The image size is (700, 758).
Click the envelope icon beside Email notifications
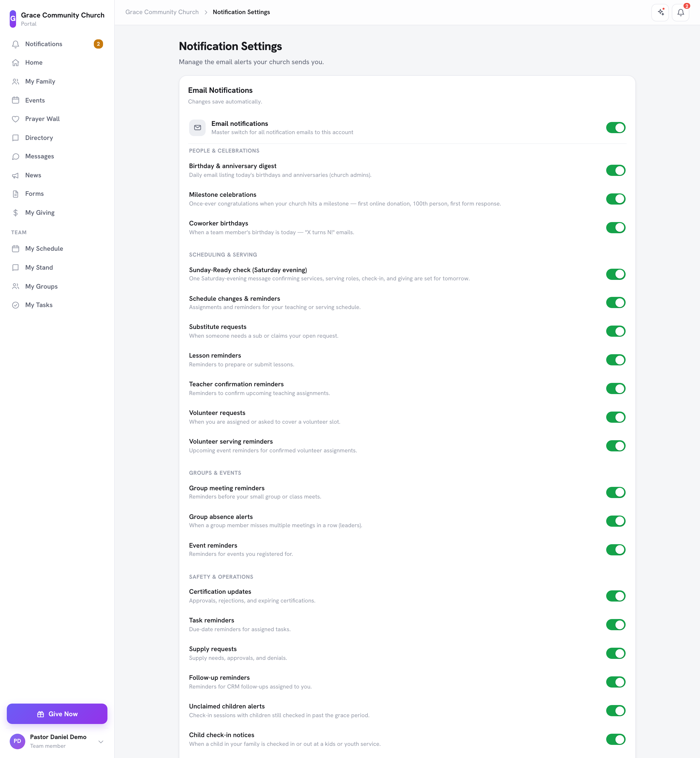pyautogui.click(x=197, y=128)
